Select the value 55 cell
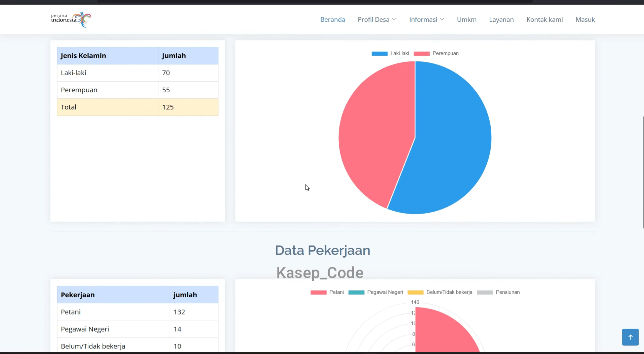This screenshot has height=354, width=644. click(x=188, y=90)
